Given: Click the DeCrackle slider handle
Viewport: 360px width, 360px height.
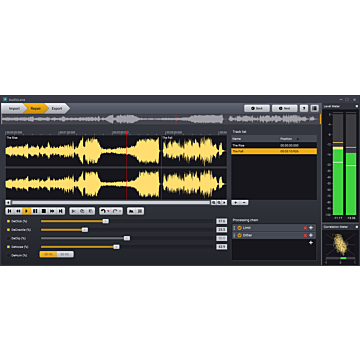Looking at the screenshot, I should coord(85,230).
